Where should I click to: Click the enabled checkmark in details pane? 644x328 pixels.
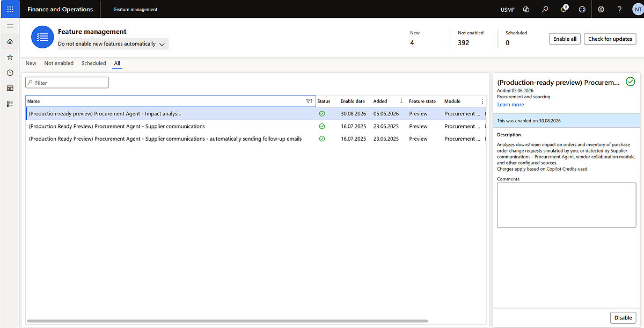click(631, 82)
